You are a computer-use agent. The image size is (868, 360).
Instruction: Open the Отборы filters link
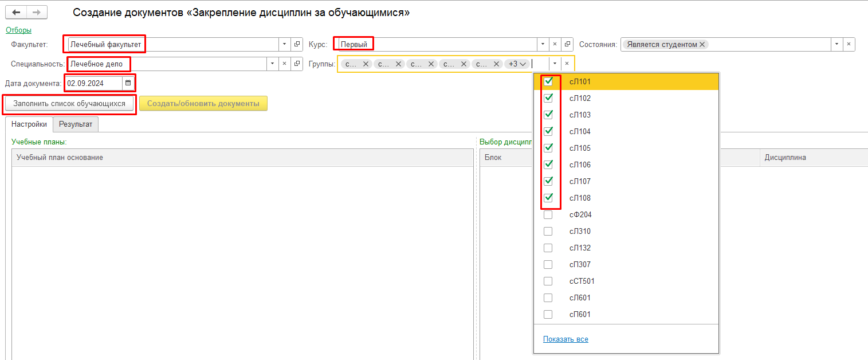point(18,30)
